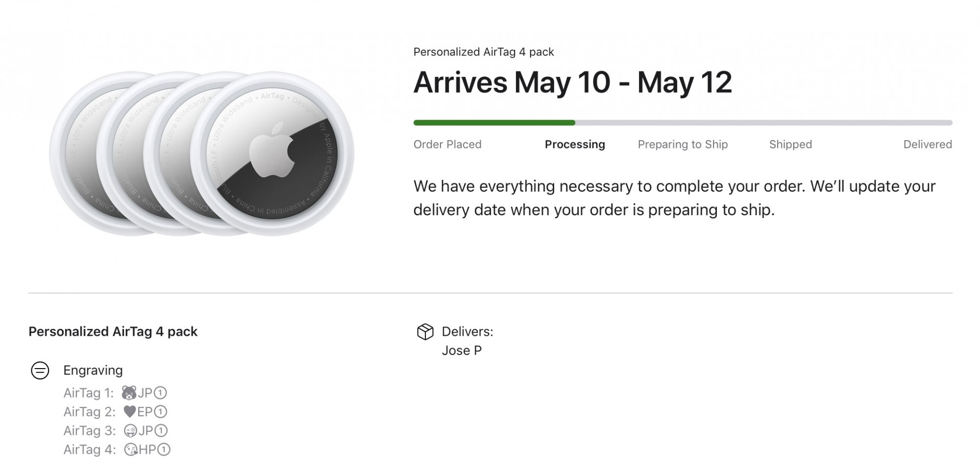Viewport: 980px width, 471px height.
Task: Click the Engraving label text
Action: tap(93, 371)
